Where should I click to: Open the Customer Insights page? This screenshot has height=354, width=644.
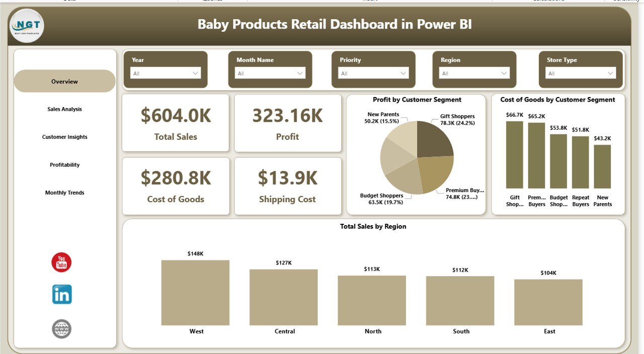click(x=64, y=136)
